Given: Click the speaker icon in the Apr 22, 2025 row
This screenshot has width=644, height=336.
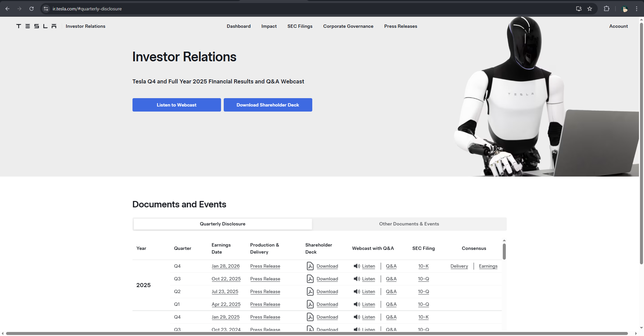Looking at the screenshot, I should click(357, 304).
